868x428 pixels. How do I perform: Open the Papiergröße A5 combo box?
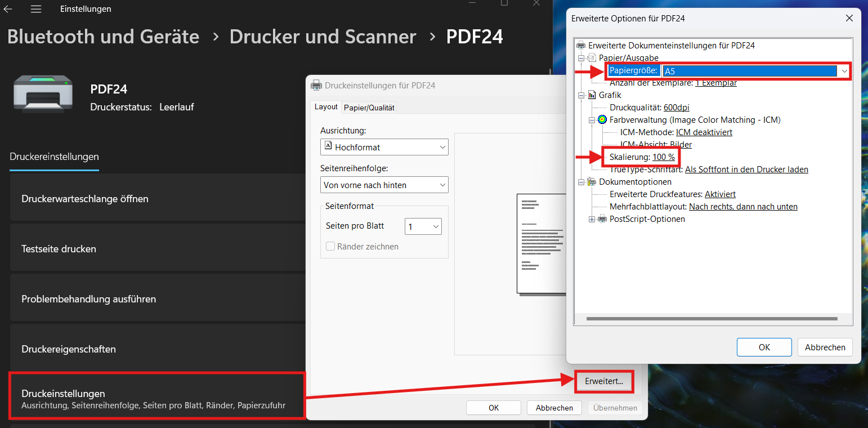(756, 71)
